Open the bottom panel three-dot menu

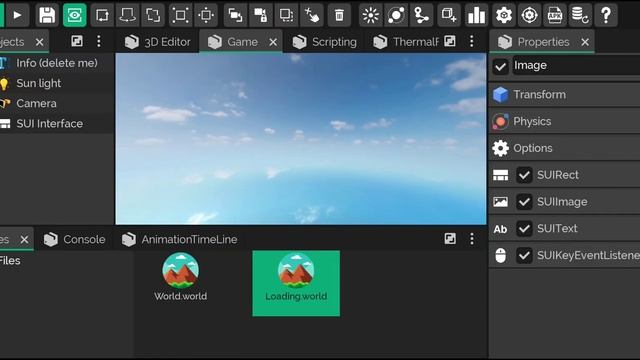pos(472,239)
